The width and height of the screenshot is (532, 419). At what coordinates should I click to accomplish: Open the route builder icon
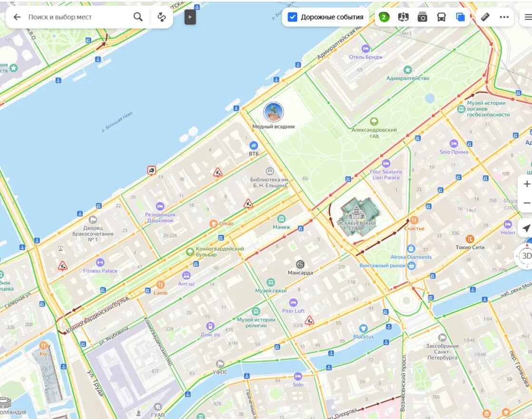162,17
